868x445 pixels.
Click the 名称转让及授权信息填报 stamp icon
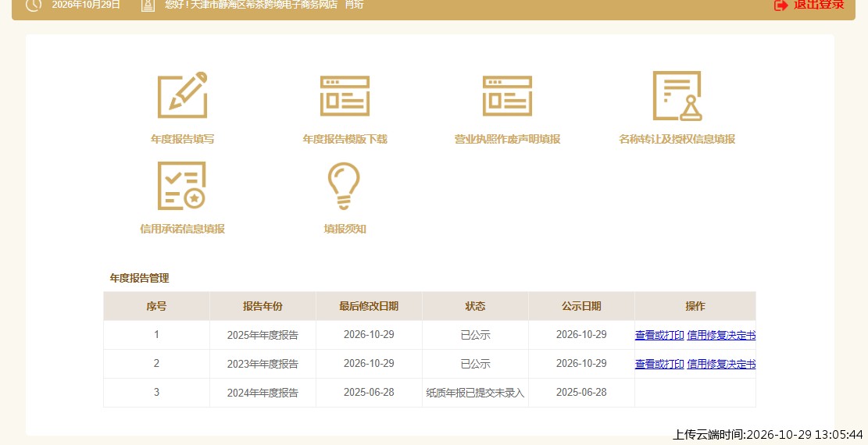point(677,96)
